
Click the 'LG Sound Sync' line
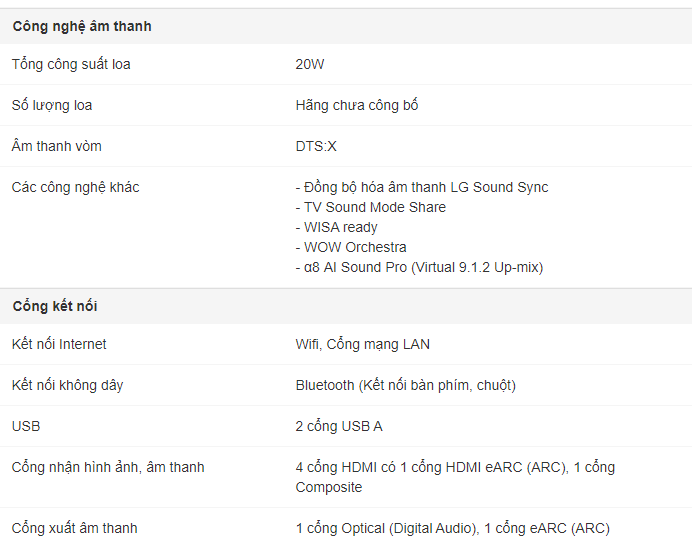422,187
